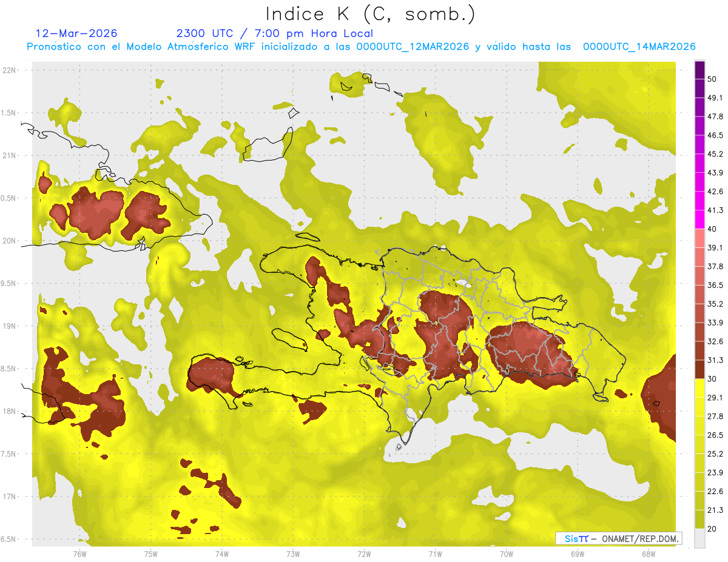Click the colorbar label '23.9'

pyautogui.click(x=715, y=473)
